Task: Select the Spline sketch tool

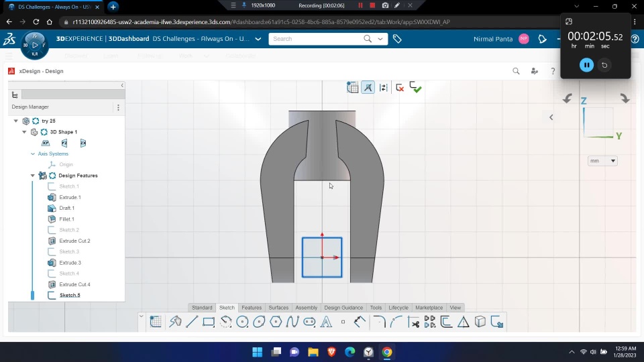Action: click(292, 322)
